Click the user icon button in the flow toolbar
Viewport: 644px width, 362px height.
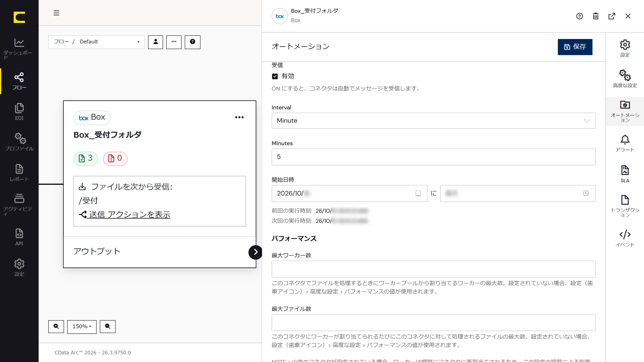point(156,42)
